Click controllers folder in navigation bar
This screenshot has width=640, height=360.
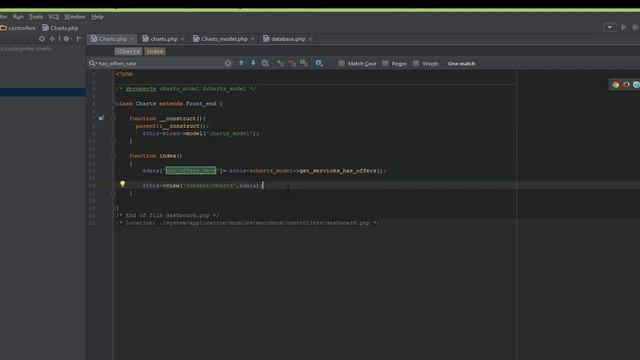tap(18, 28)
